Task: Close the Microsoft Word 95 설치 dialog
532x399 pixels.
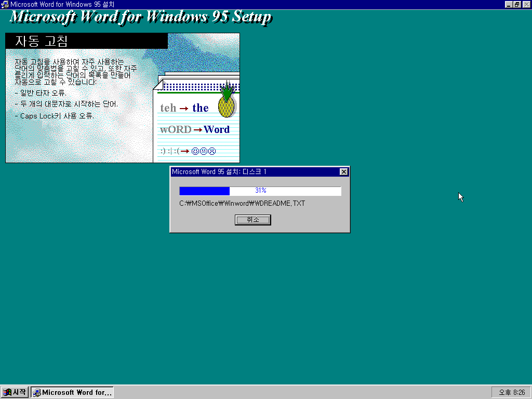Action: (344, 171)
